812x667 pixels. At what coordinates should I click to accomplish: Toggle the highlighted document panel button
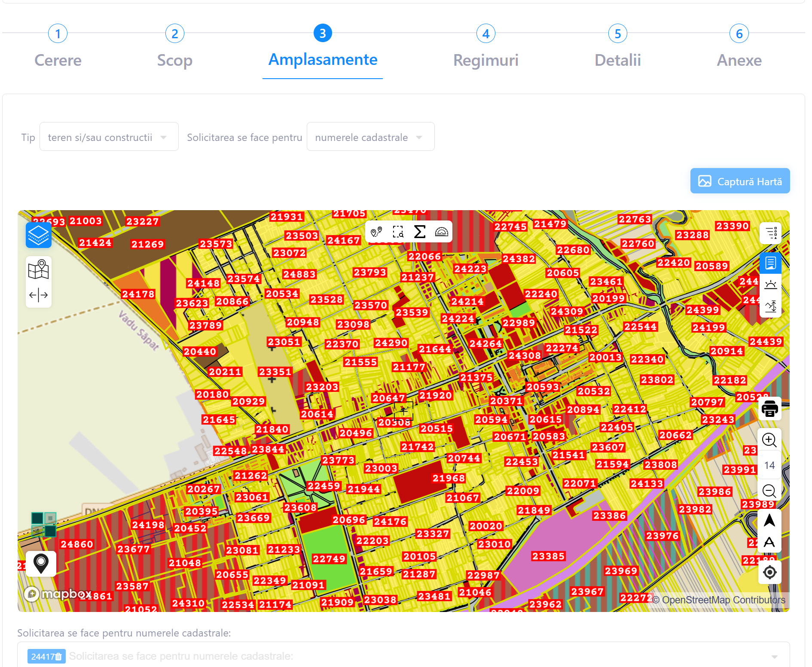771,263
